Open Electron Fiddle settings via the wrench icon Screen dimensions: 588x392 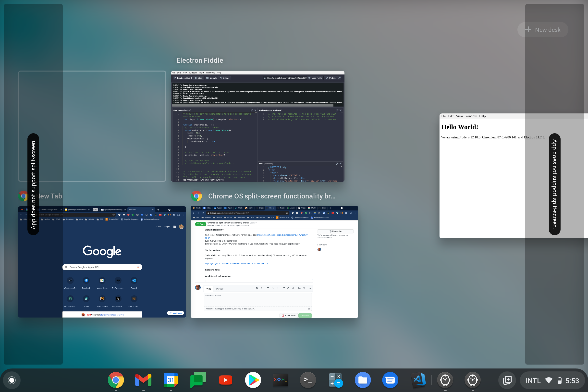[x=340, y=78]
